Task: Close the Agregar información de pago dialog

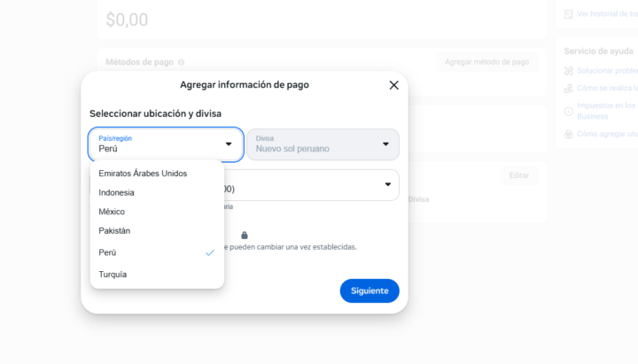Action: tap(393, 85)
